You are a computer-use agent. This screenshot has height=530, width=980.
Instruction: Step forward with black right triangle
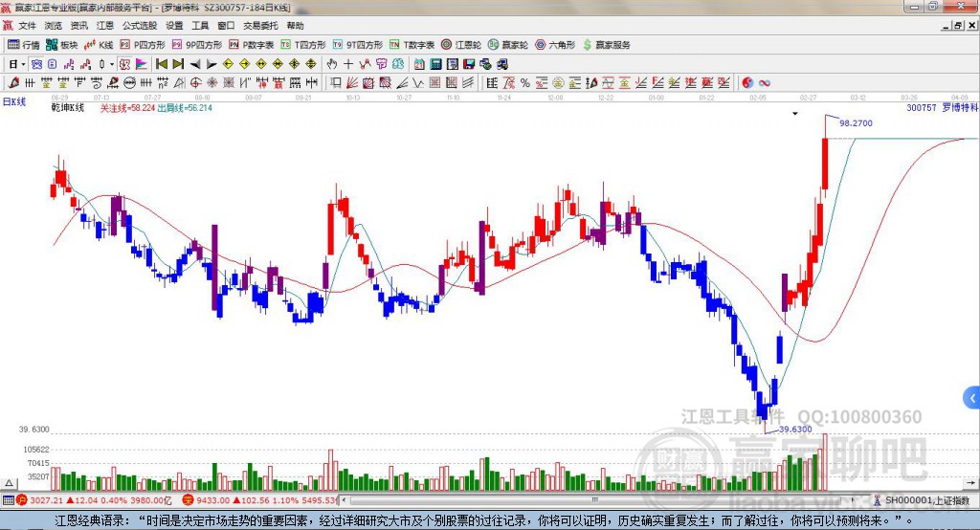pos(212,64)
